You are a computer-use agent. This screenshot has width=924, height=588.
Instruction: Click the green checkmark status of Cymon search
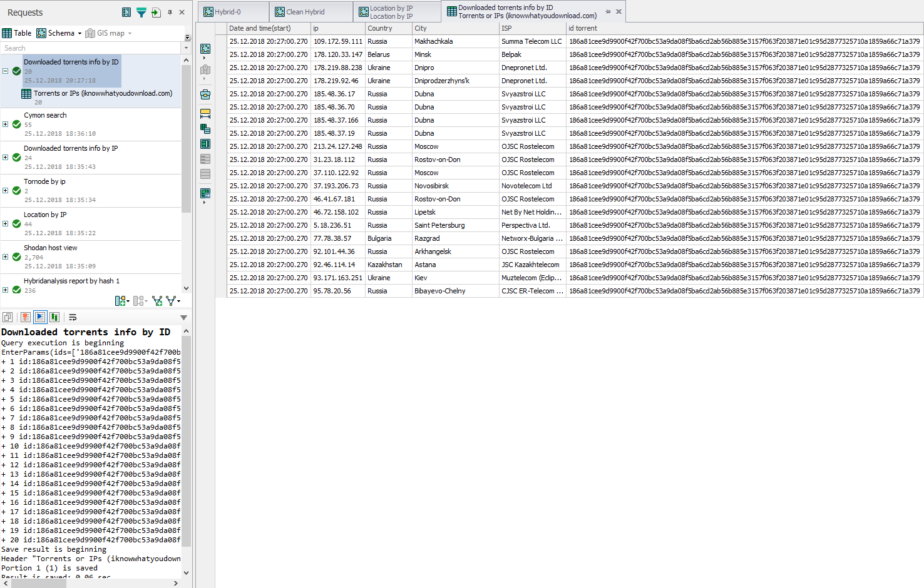17,124
